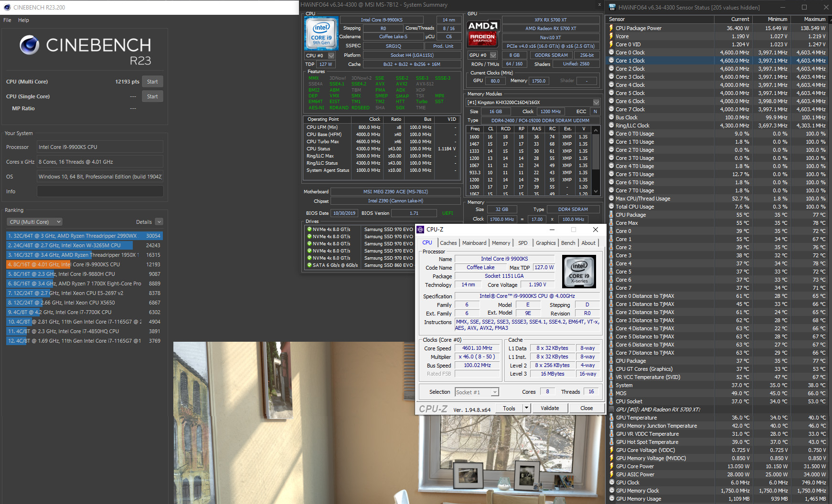Start the CPU Multi Core benchmark
832x504 pixels.
click(152, 82)
